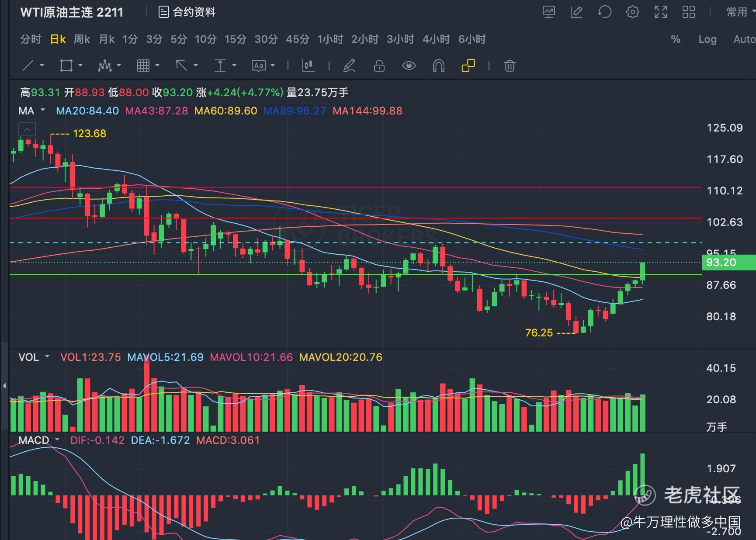Screen dimensions: 756x540
Task: Expand measure tool dropdown arrow
Action: [x=234, y=66]
